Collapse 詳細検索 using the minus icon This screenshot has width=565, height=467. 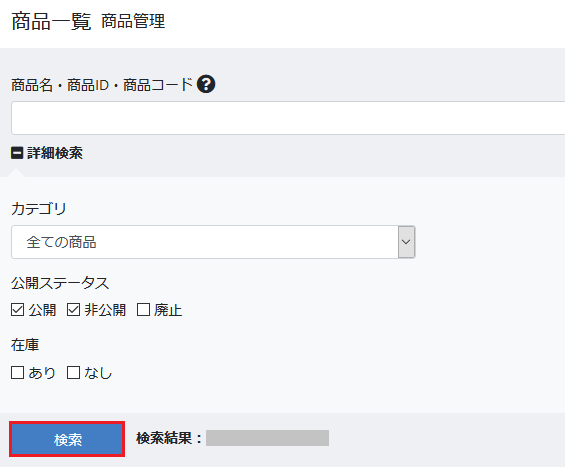(x=17, y=153)
